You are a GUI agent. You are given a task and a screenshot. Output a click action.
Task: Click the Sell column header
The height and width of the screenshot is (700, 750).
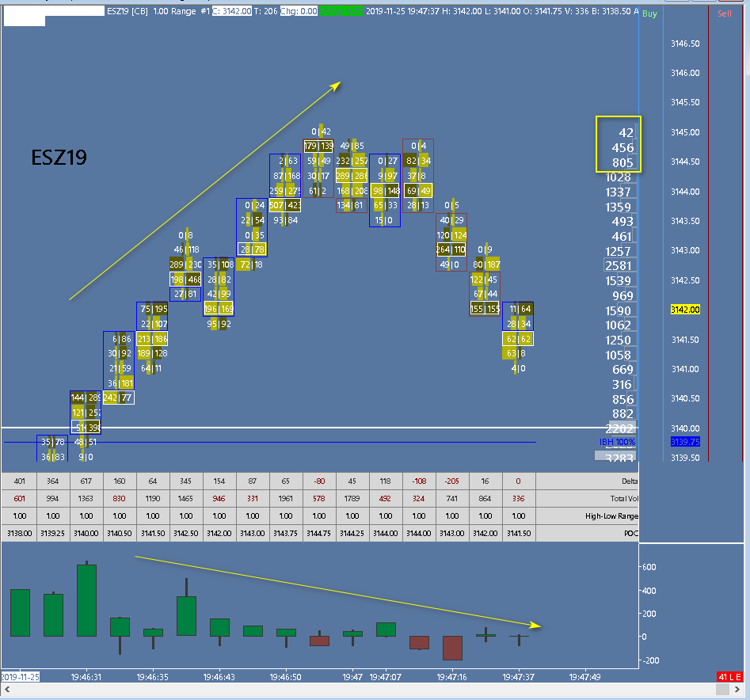[724, 13]
